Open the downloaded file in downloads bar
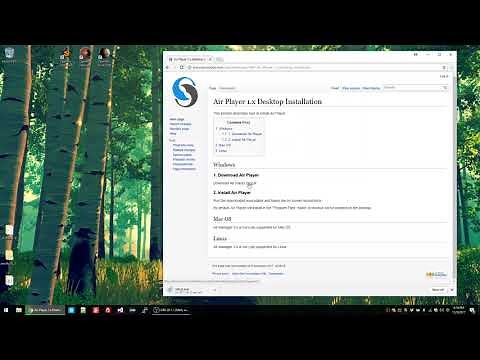This screenshot has width=480, height=360. tap(188, 290)
